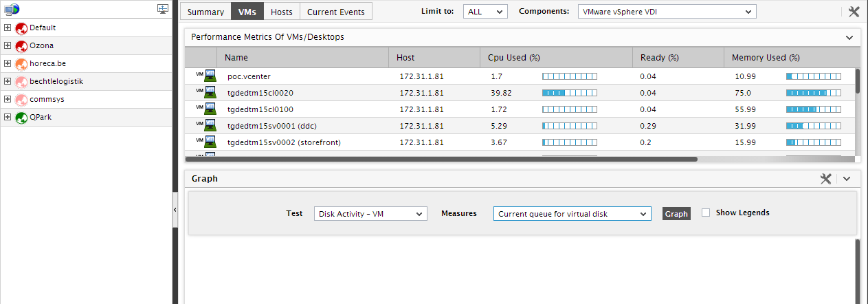Click the 39.82 CPU value
Screen dimensions: 868x304
502,93
